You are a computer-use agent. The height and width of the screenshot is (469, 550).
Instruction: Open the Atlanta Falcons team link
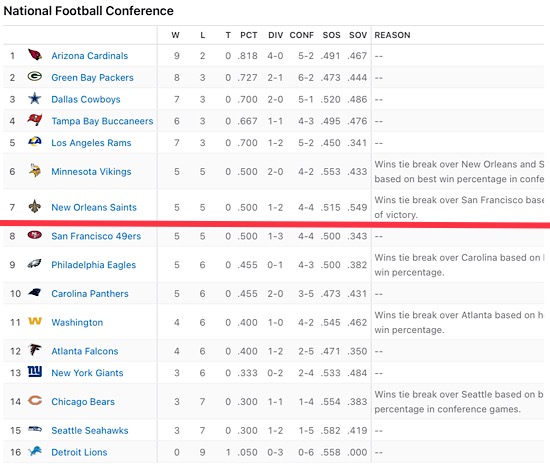(x=85, y=351)
